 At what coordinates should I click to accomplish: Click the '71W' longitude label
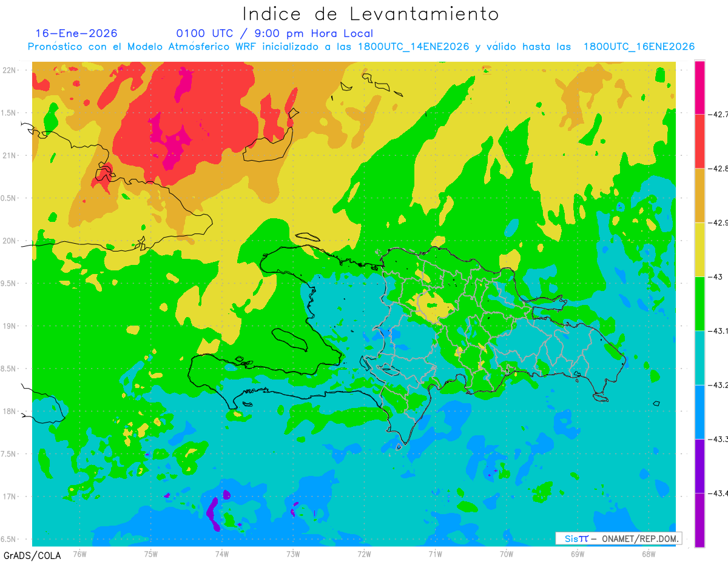point(435,554)
